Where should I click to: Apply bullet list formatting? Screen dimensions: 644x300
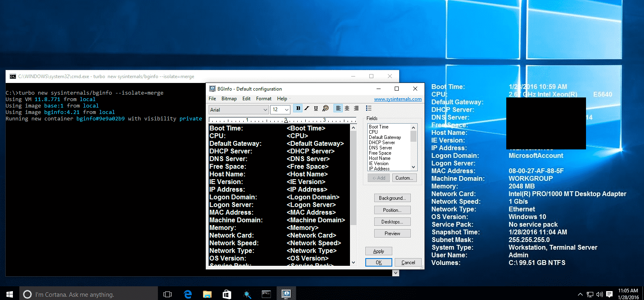pyautogui.click(x=369, y=108)
